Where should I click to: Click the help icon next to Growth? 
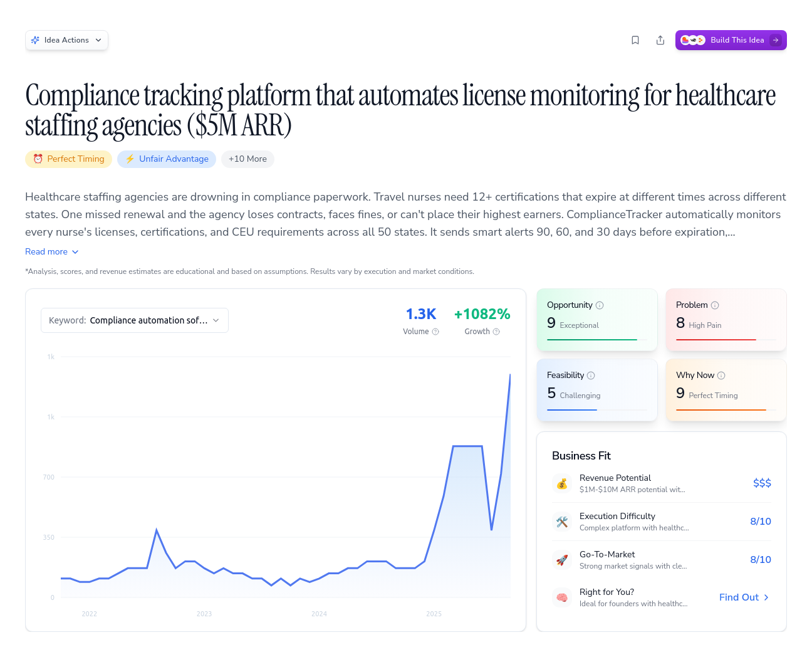click(496, 332)
